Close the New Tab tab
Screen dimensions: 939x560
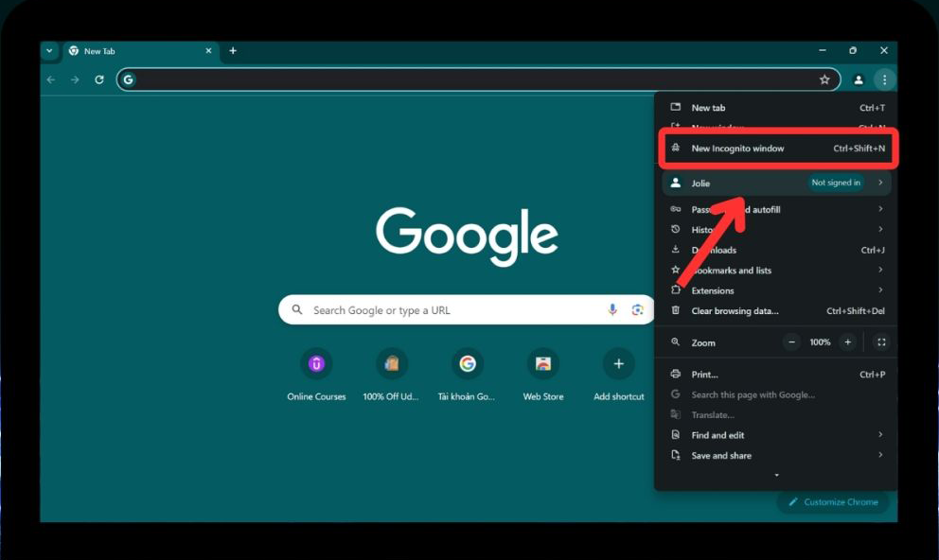[208, 51]
